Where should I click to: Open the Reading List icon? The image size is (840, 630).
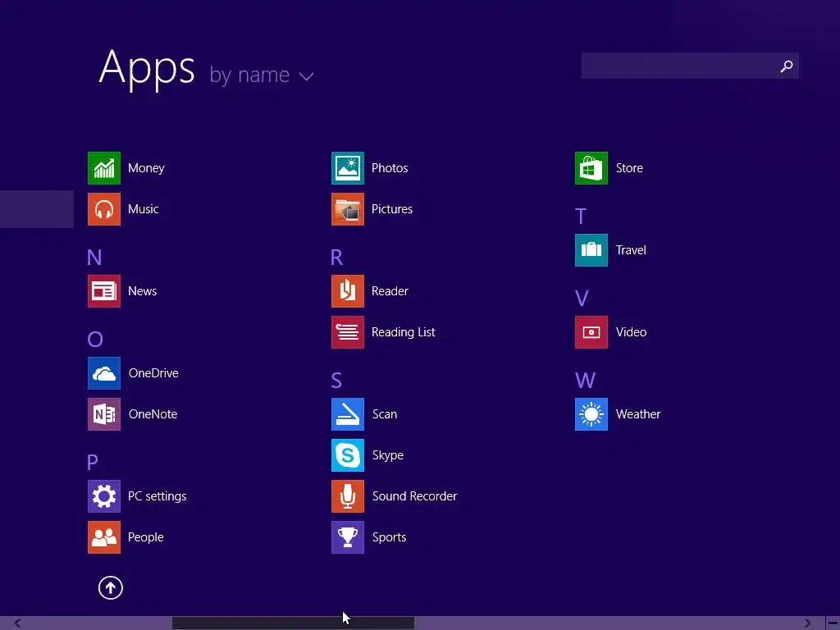(348, 332)
